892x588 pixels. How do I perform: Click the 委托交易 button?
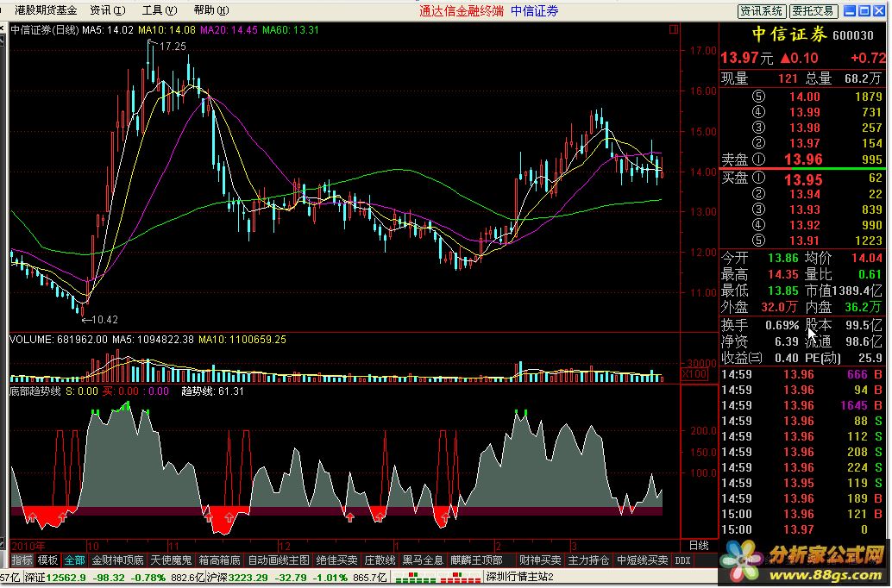pyautogui.click(x=813, y=11)
